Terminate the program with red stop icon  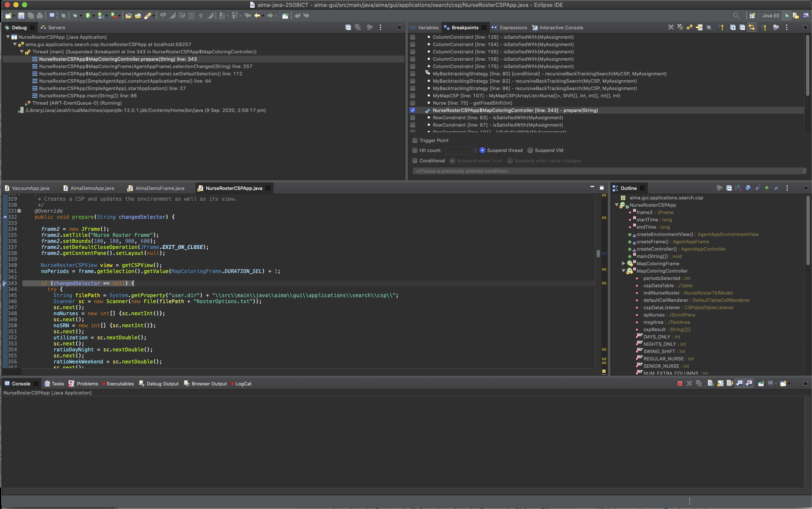[680, 384]
